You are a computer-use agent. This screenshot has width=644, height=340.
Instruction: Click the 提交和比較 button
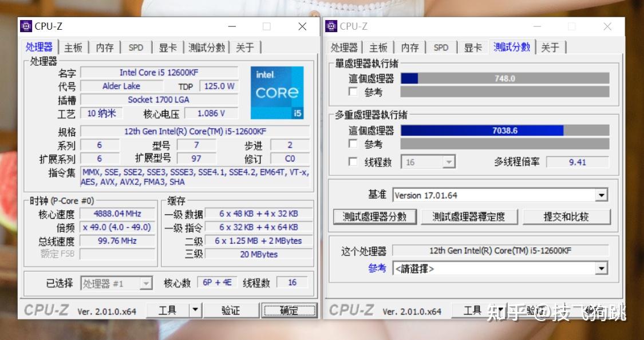(566, 217)
